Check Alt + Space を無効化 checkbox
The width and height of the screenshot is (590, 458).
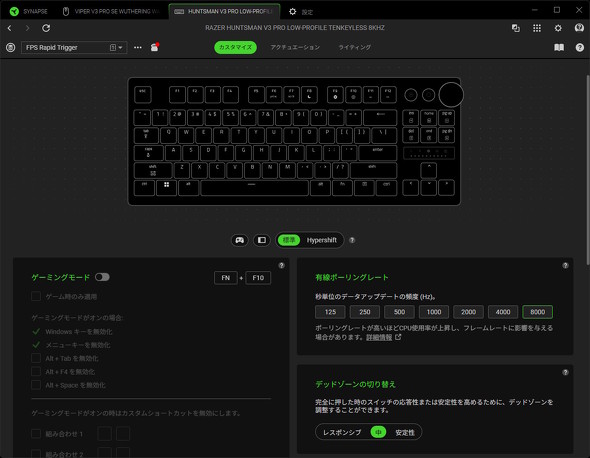coord(36,385)
